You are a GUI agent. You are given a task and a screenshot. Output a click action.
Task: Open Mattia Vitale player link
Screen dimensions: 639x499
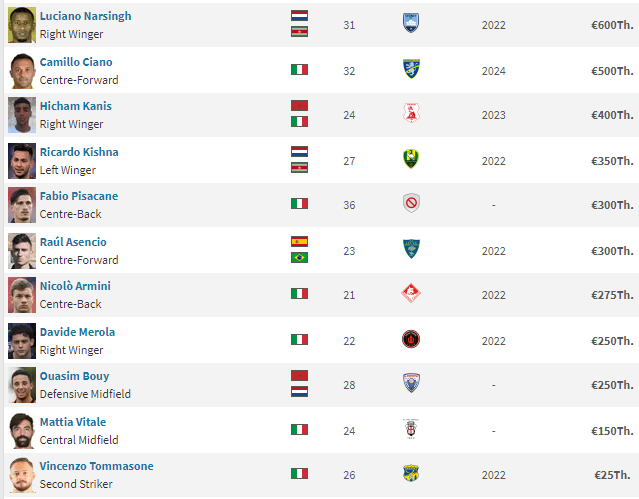[73, 422]
